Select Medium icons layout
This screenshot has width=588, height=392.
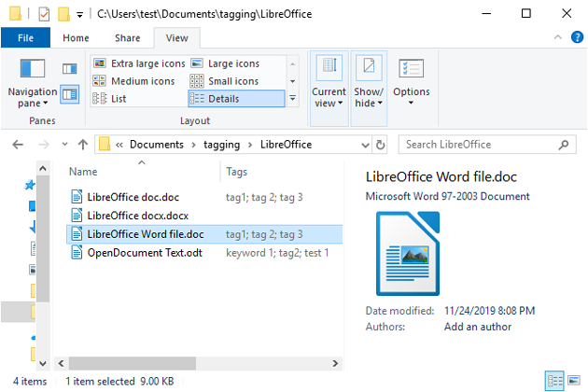click(x=133, y=81)
